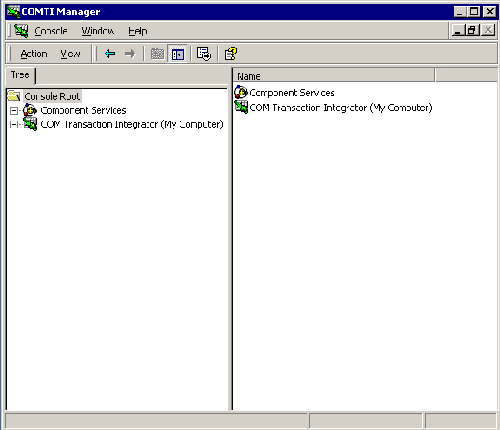Click the Up one level toolbar icon
Screen dimensions: 500x430
pyautogui.click(x=157, y=54)
